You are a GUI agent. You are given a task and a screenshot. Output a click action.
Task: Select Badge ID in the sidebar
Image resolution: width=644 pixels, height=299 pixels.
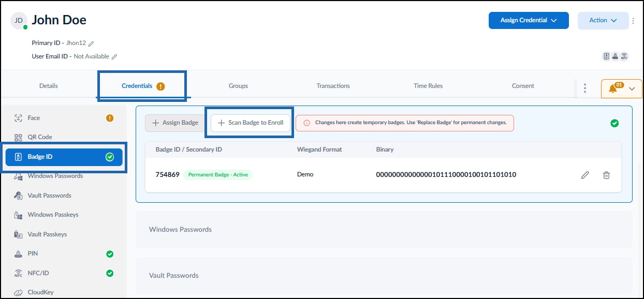coord(64,157)
